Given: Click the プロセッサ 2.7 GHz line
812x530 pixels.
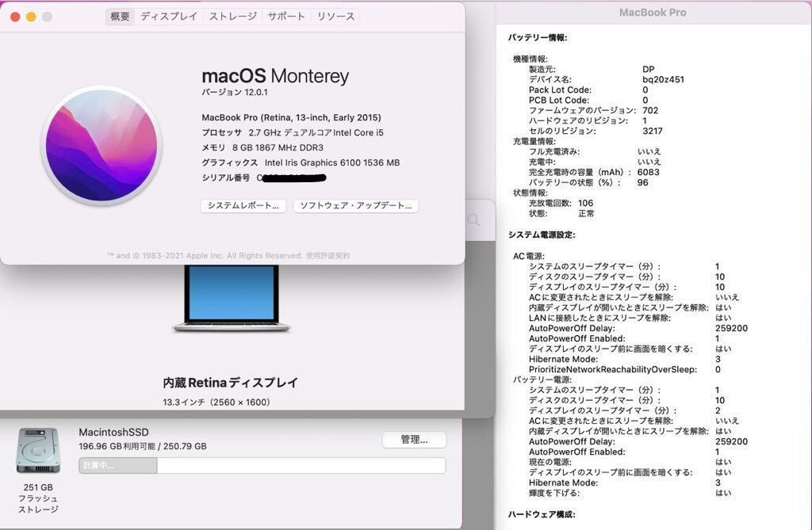Looking at the screenshot, I should 293,132.
